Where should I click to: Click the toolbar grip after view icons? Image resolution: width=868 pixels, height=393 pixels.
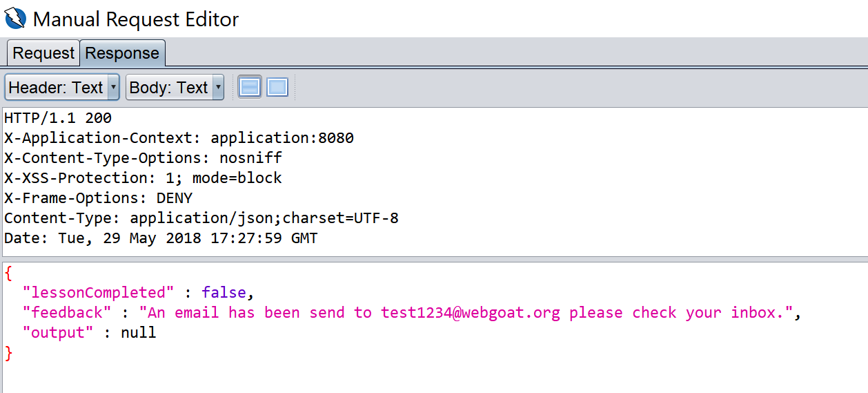tap(295, 88)
